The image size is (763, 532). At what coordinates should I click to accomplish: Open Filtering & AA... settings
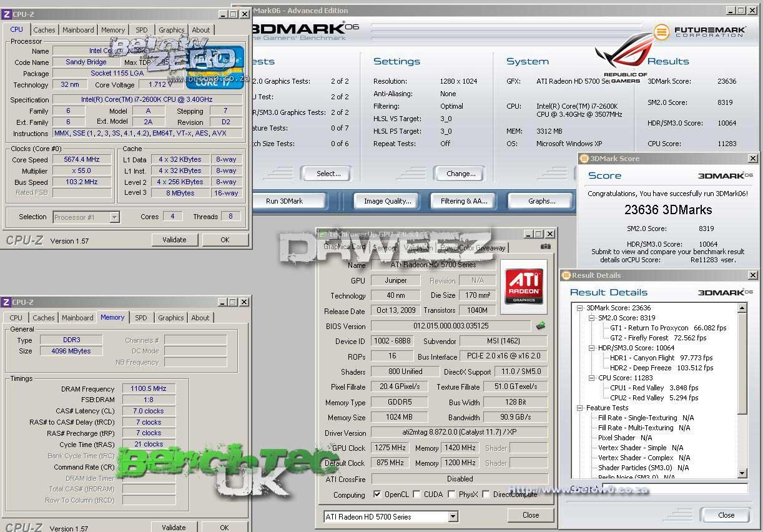pos(464,201)
